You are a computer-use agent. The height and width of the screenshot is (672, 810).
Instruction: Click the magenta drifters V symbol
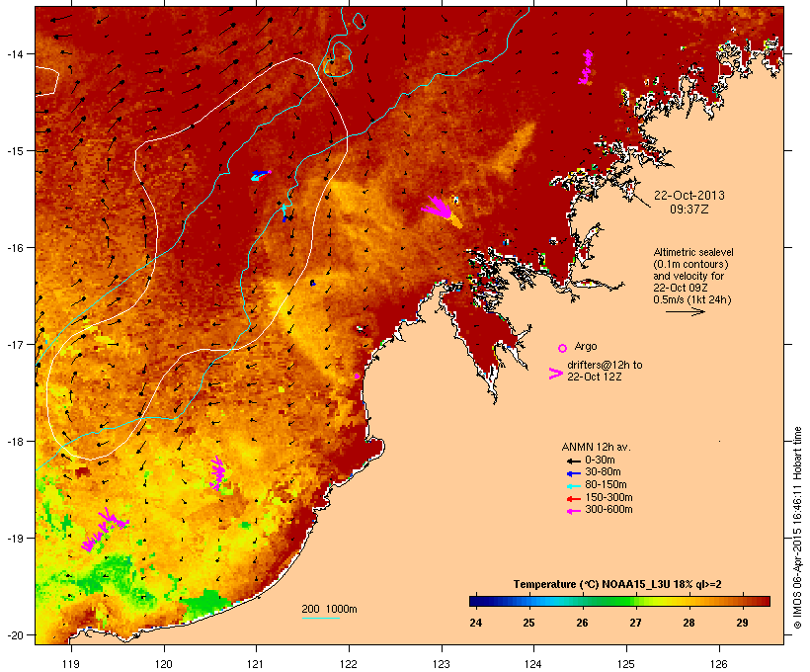tap(555, 374)
